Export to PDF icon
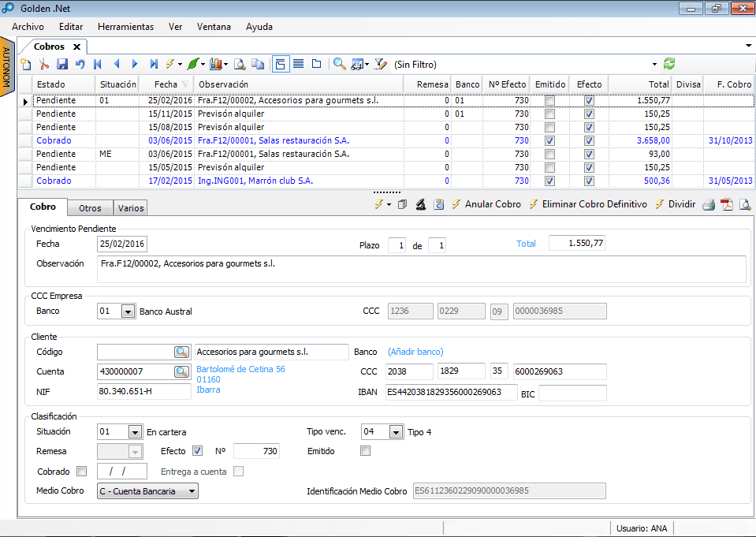 (727, 205)
